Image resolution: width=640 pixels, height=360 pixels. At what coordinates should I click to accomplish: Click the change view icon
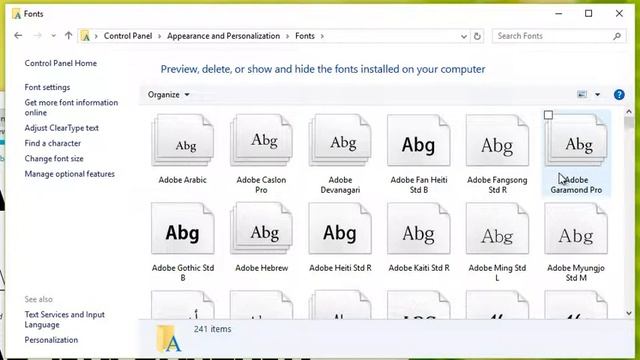582,95
